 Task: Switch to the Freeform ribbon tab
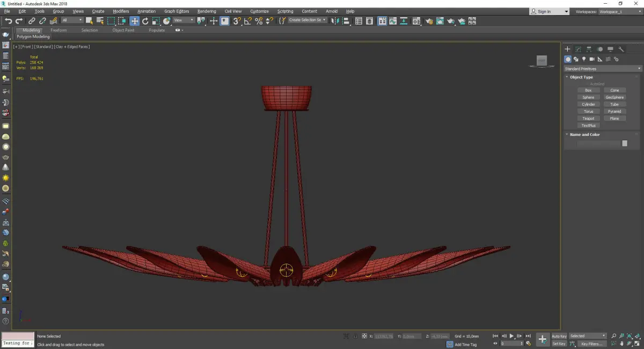tap(58, 30)
